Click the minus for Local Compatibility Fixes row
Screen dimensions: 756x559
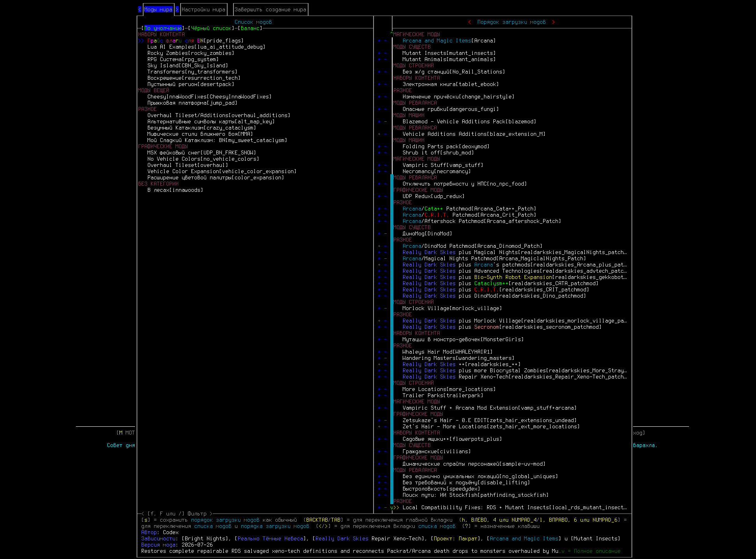(386, 508)
